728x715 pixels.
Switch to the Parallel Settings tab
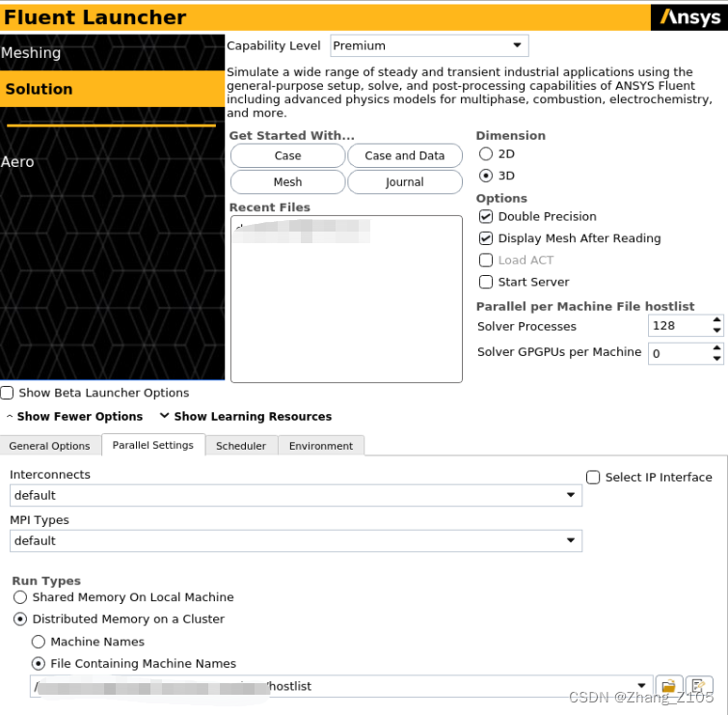pos(153,445)
